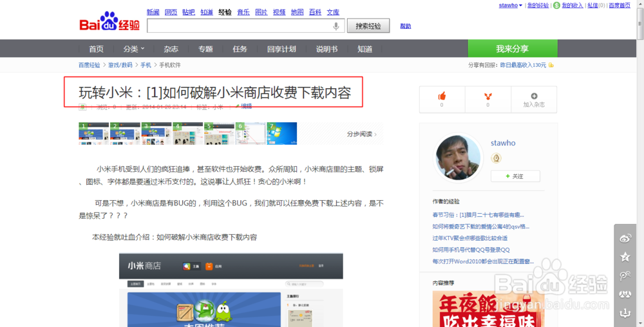The width and height of the screenshot is (644, 327).
Task: Click the Baidu Jingyan logo
Action: (109, 22)
